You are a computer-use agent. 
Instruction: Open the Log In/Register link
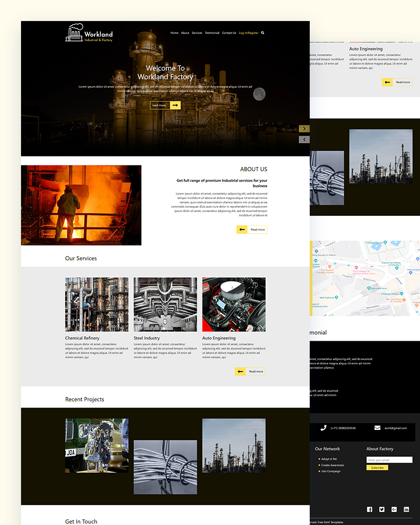pyautogui.click(x=248, y=33)
